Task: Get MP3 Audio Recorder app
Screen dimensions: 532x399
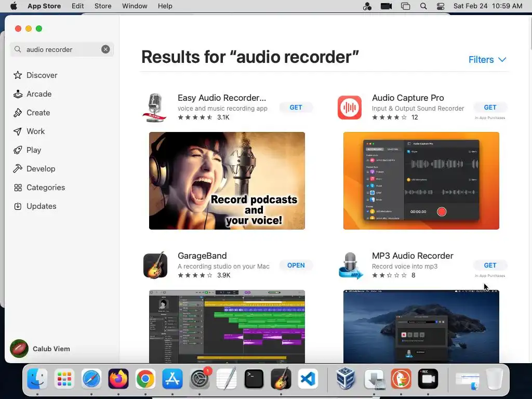Action: point(490,265)
